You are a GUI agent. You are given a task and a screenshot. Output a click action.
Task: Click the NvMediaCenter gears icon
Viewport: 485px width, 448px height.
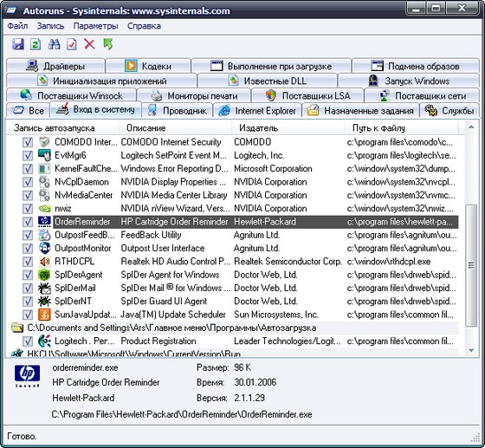pyautogui.click(x=44, y=195)
